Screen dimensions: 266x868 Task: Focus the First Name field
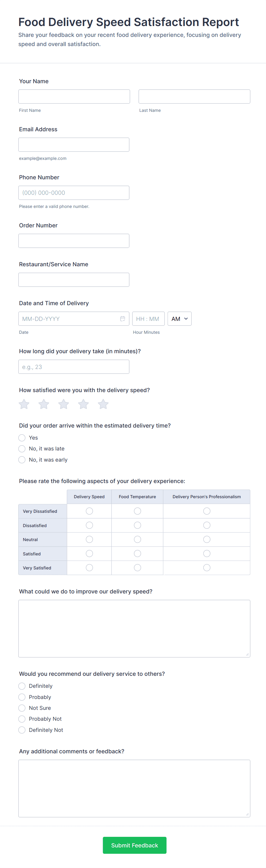(74, 97)
